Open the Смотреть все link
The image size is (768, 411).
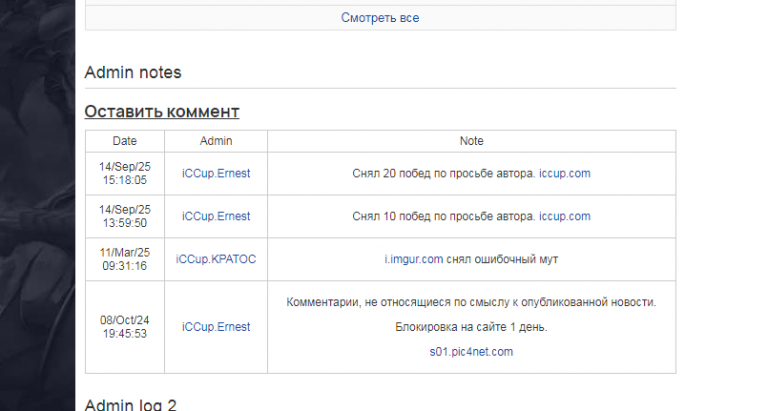pos(380,18)
